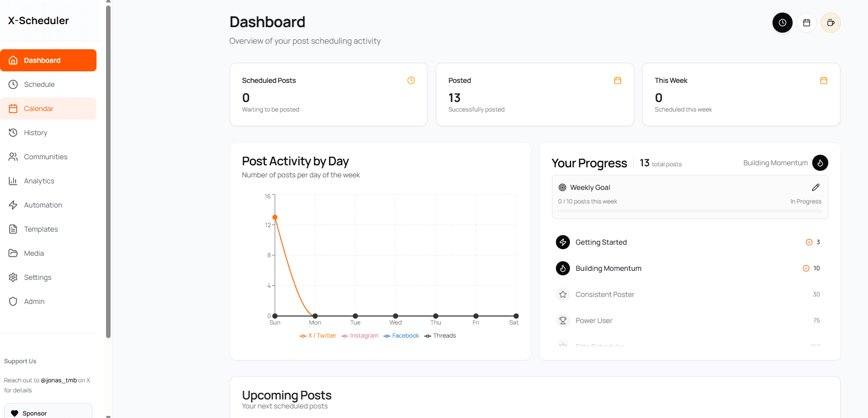The image size is (868, 418).
Task: Go to Analytics in the sidebar
Action: (39, 181)
